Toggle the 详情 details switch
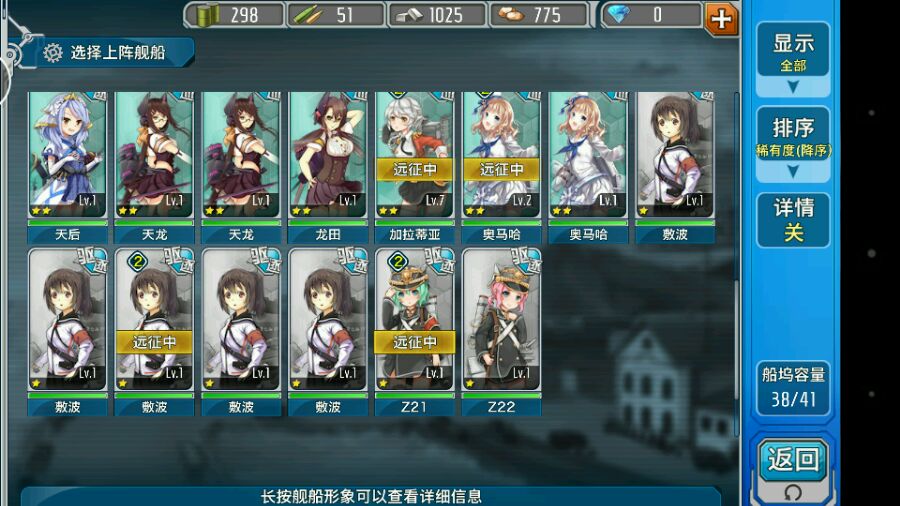Viewport: 900px width, 506px height. coord(793,220)
